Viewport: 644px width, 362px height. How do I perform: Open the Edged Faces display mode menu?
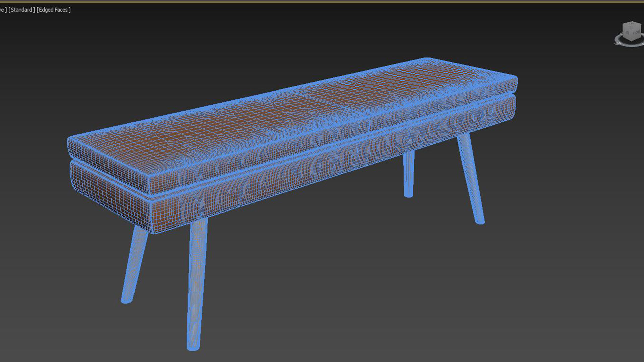(x=54, y=10)
